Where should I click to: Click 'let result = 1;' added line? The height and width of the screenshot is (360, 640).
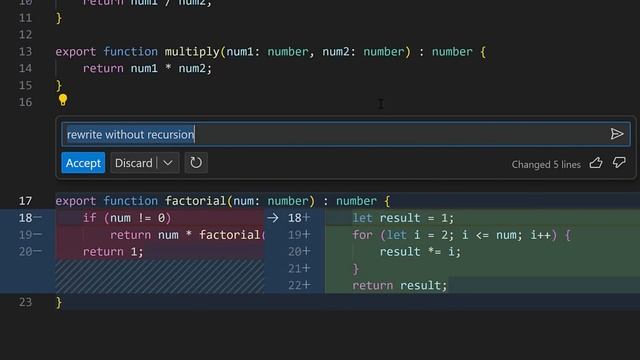pyautogui.click(x=403, y=218)
